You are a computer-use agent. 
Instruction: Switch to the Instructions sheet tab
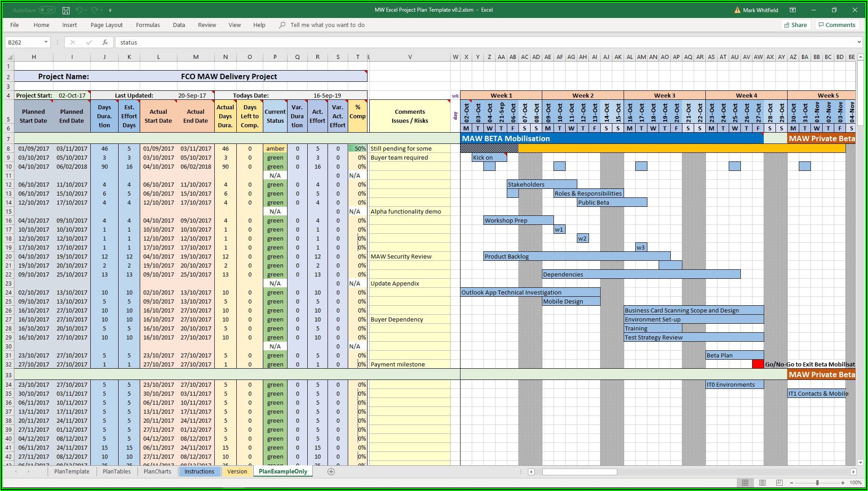199,471
